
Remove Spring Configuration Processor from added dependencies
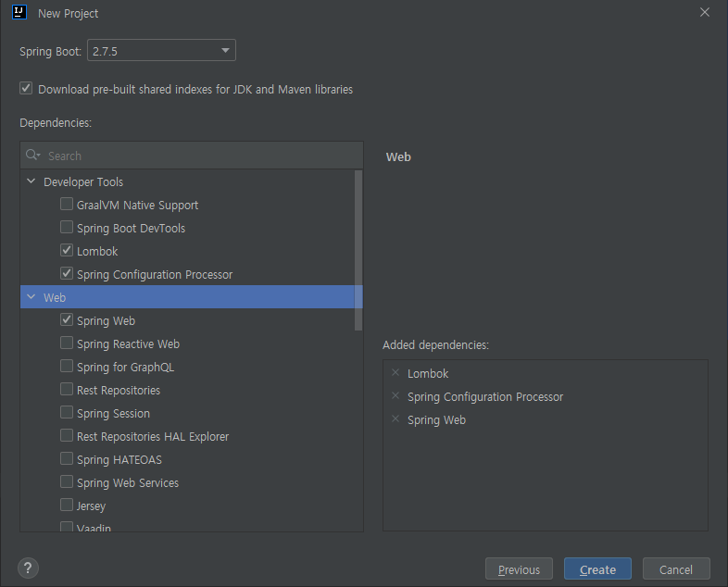(395, 396)
